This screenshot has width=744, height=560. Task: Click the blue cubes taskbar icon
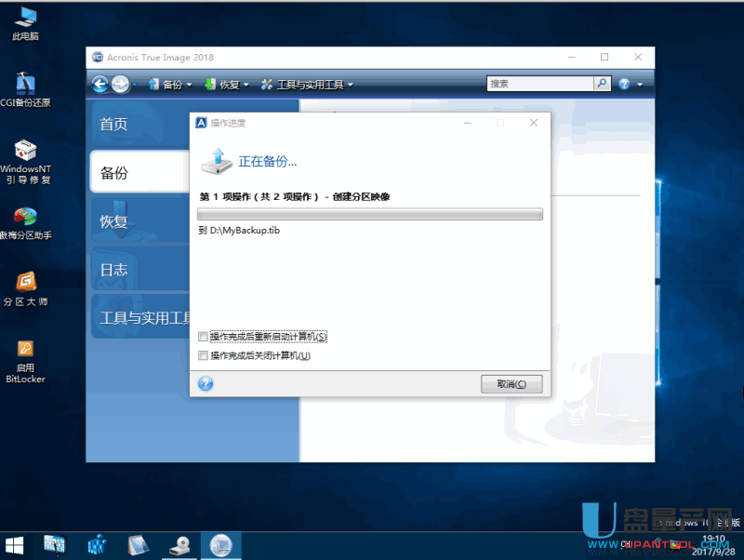tap(98, 546)
